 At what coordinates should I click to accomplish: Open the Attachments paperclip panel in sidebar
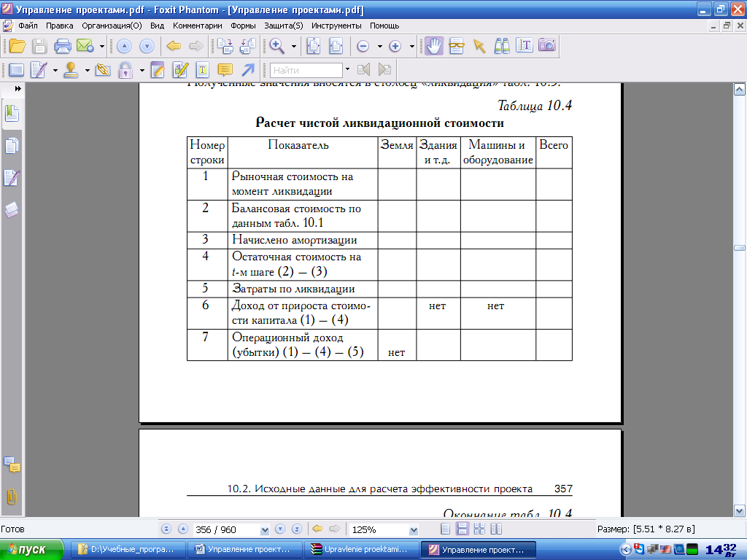[x=12, y=497]
